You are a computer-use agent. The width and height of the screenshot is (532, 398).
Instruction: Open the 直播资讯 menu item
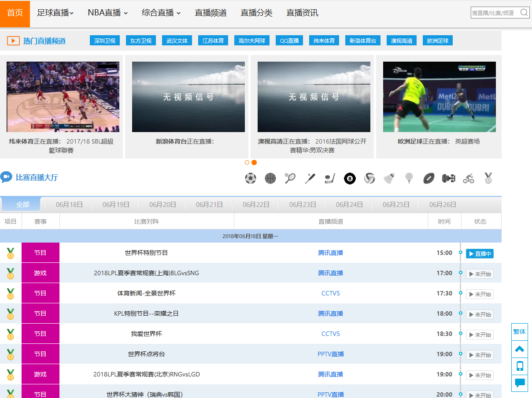coord(303,13)
